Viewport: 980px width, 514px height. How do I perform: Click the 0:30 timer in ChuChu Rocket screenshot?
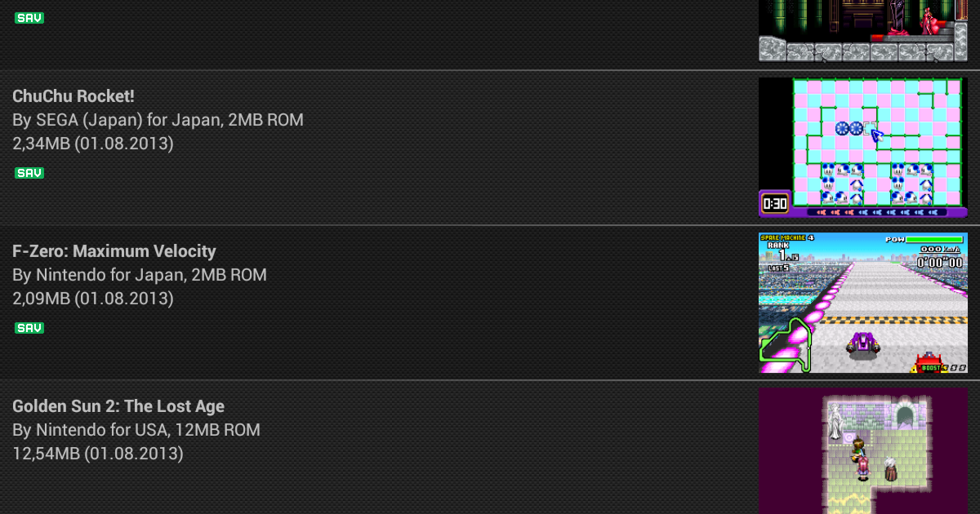tap(774, 203)
